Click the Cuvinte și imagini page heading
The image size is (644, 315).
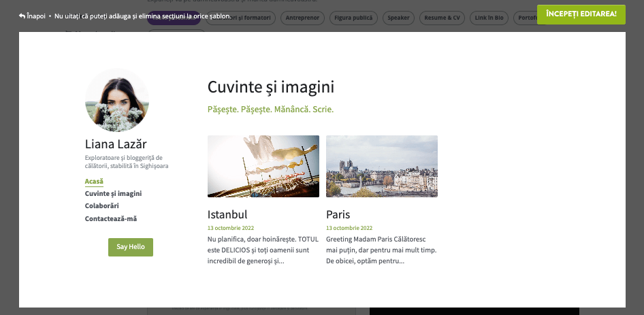pos(271,88)
